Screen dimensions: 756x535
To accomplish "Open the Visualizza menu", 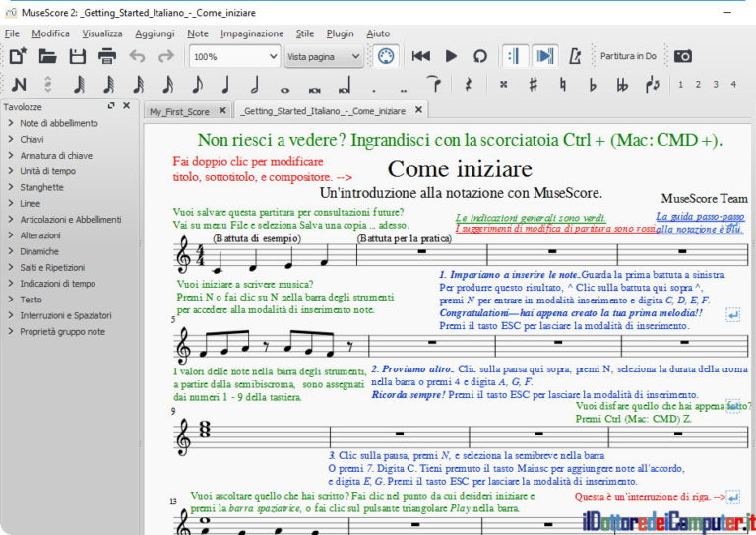I will pyautogui.click(x=102, y=33).
